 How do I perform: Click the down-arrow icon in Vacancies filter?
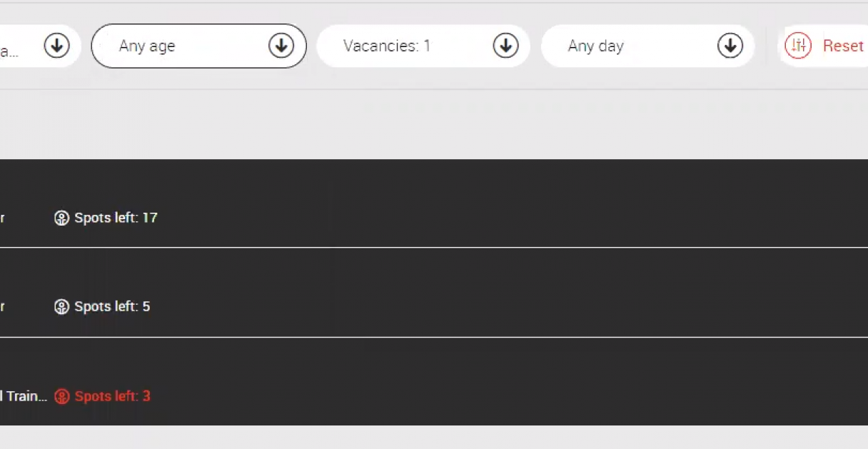(505, 46)
